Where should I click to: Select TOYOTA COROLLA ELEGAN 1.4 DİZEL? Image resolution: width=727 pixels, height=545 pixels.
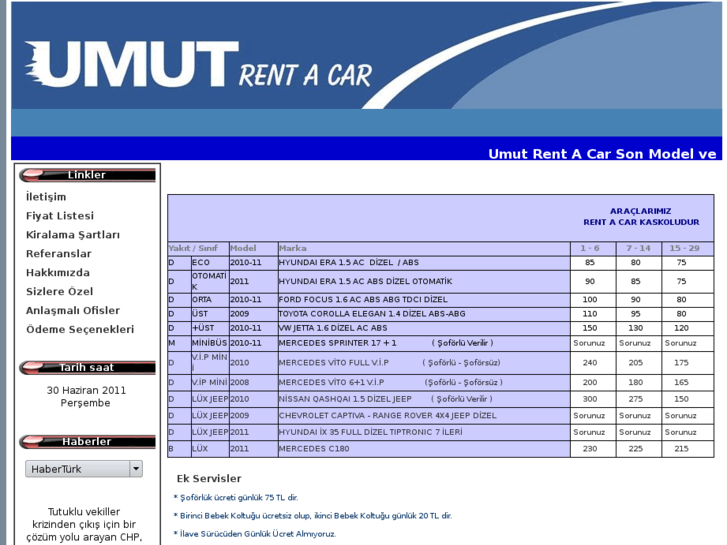(x=440, y=314)
